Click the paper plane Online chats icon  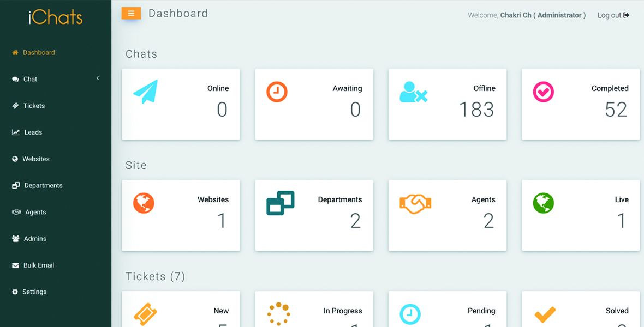pyautogui.click(x=145, y=92)
